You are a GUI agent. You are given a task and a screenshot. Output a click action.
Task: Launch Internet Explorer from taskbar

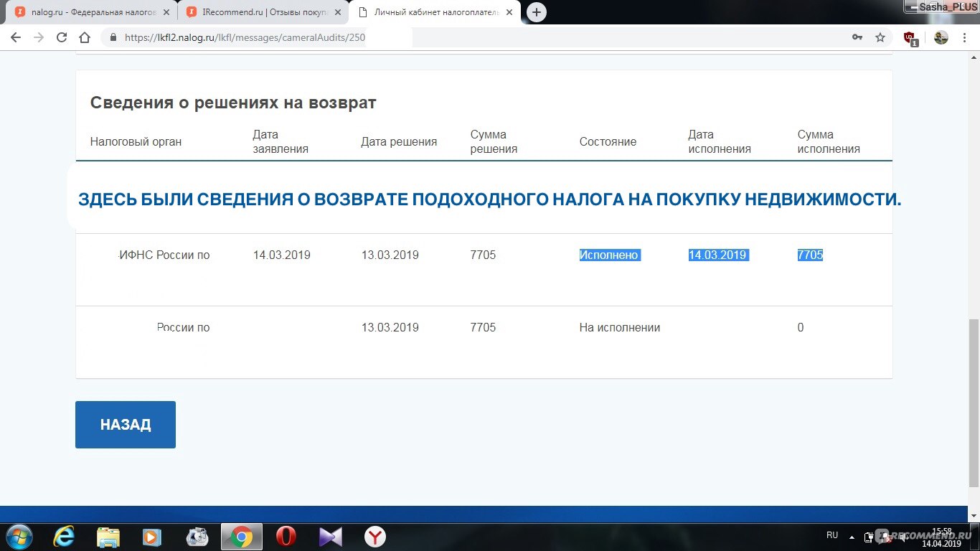(x=64, y=537)
